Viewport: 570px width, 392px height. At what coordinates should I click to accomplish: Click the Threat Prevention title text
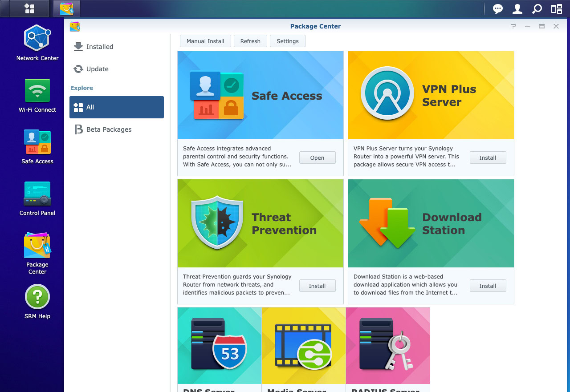pyautogui.click(x=284, y=224)
